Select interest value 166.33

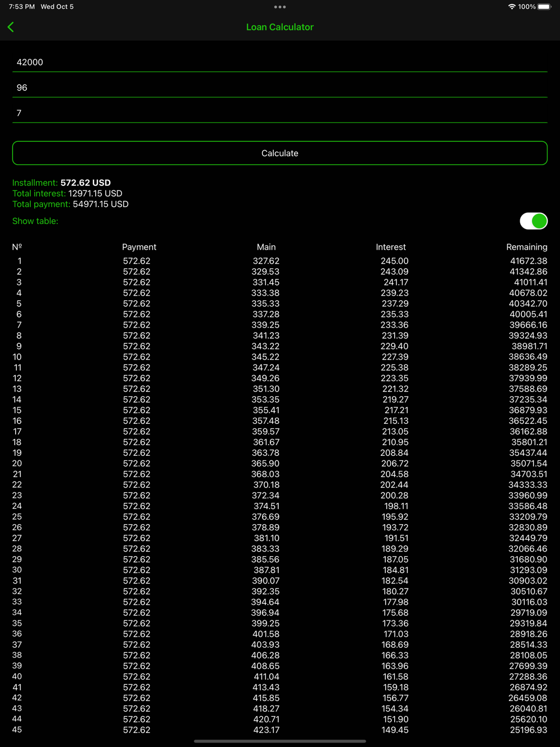click(x=395, y=655)
